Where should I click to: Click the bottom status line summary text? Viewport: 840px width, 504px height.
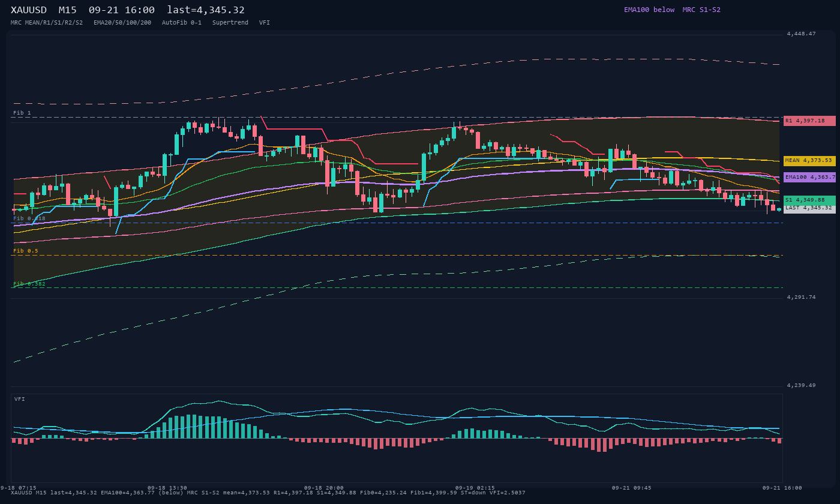tap(268, 493)
